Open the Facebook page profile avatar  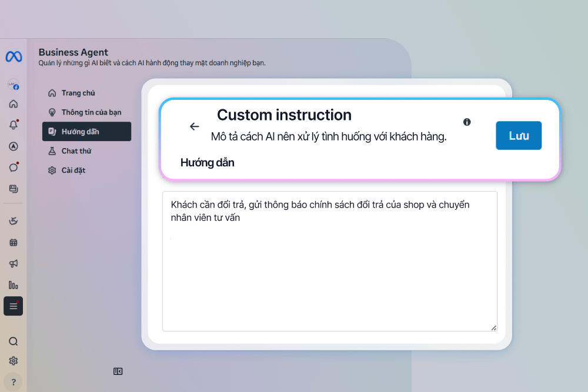(x=14, y=85)
